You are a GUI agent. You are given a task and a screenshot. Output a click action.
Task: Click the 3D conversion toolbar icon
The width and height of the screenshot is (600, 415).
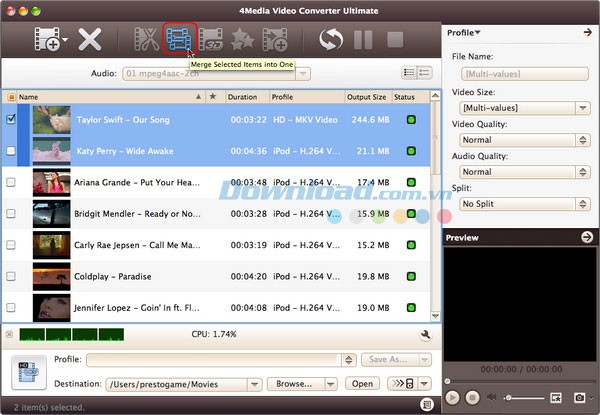(211, 40)
